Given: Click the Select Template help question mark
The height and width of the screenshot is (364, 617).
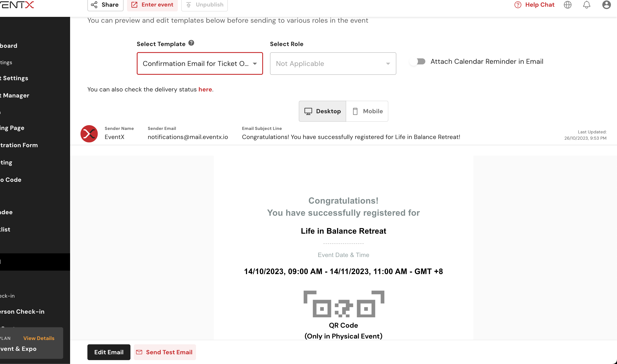Looking at the screenshot, I should 191,43.
